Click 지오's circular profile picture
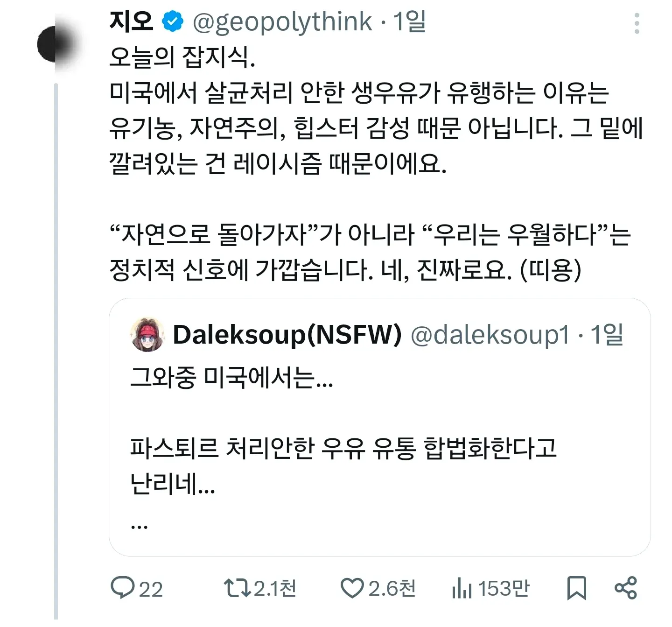 [x=56, y=44]
